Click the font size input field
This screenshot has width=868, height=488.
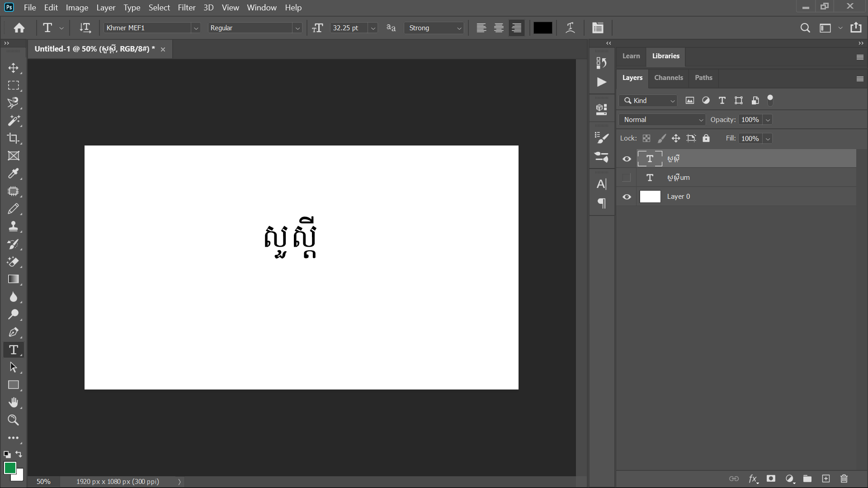[349, 28]
